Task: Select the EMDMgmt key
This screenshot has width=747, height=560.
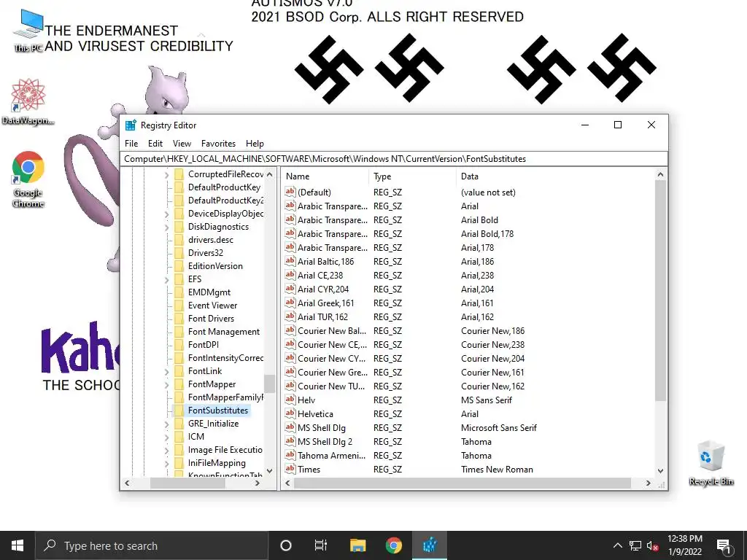Action: (209, 292)
